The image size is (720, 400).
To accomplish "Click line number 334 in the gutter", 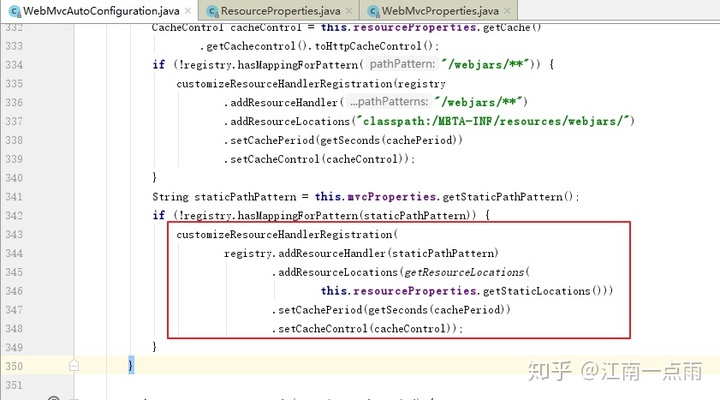I will click(x=14, y=65).
